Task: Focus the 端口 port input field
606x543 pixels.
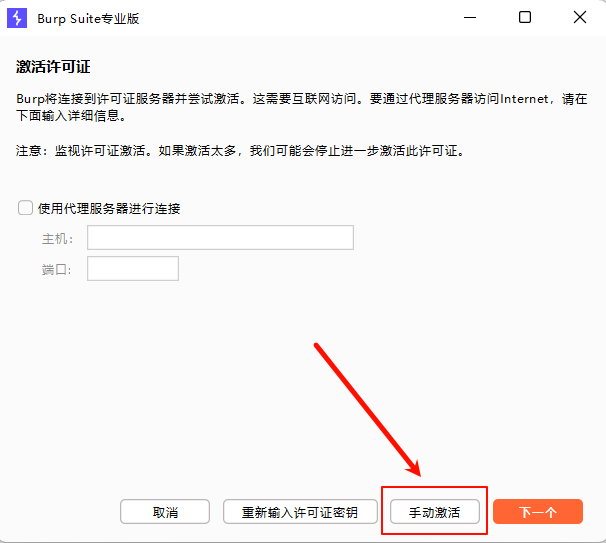Action: click(x=133, y=268)
